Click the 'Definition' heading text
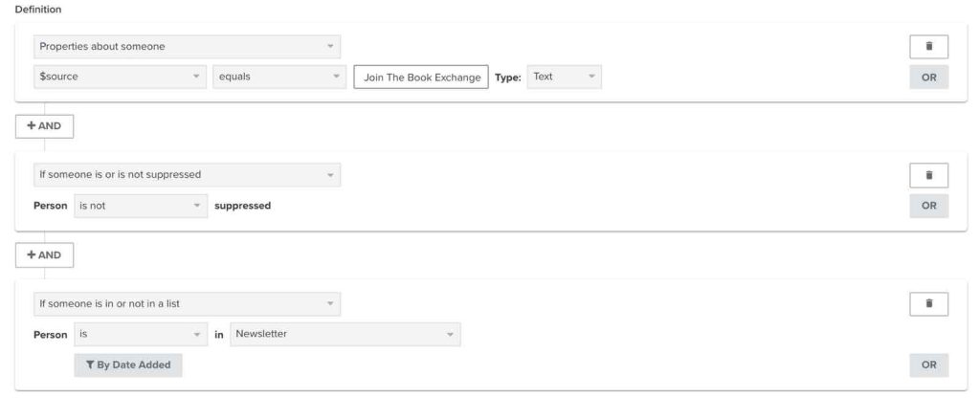 click(38, 10)
